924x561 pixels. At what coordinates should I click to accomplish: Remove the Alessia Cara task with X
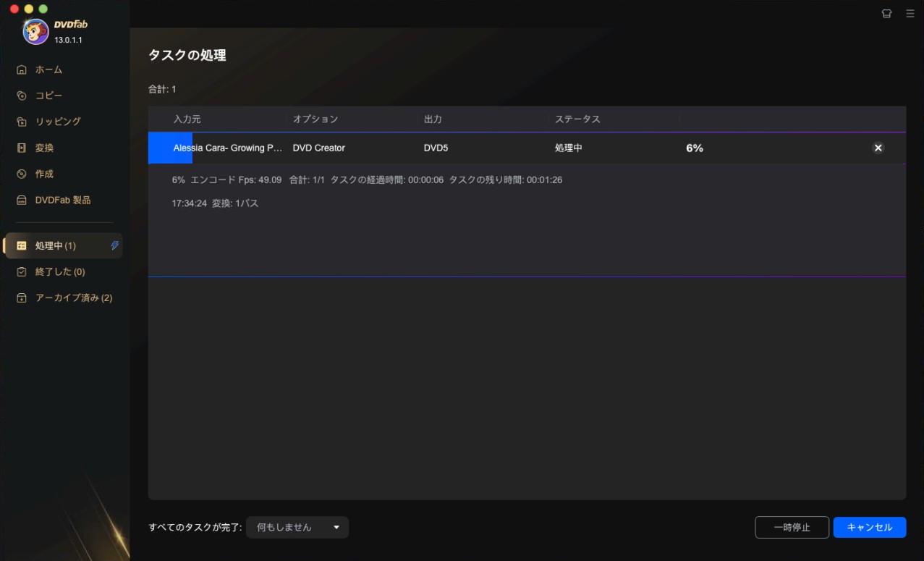(x=878, y=148)
